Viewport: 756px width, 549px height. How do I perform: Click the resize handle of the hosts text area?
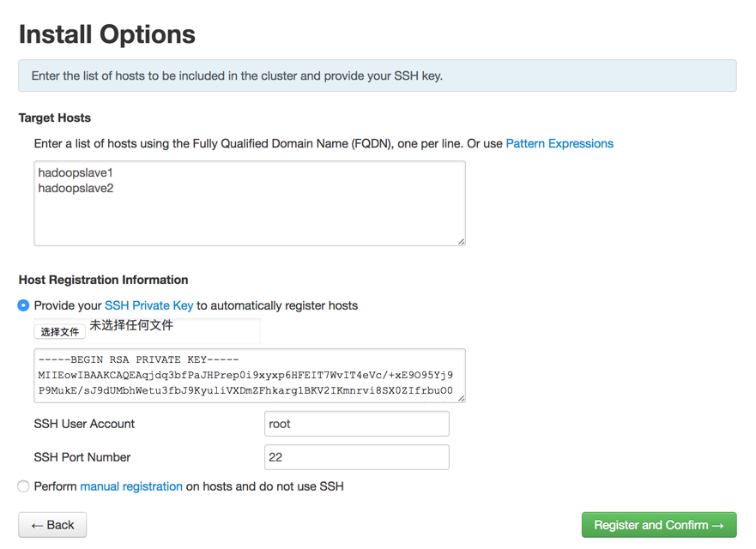pos(461,241)
